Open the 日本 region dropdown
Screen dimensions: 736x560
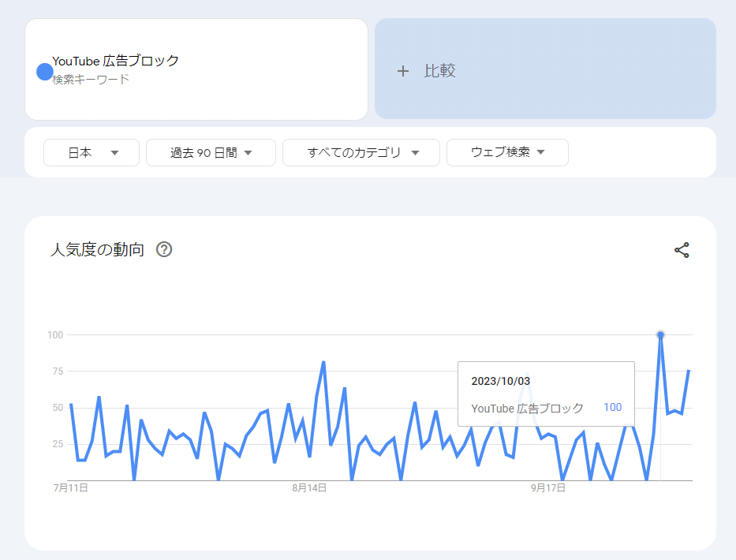click(x=92, y=152)
